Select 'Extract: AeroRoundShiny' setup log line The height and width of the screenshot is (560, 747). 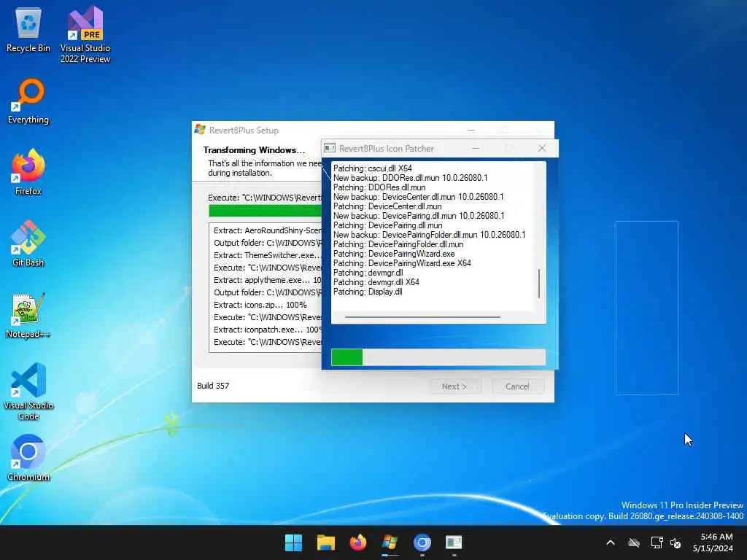click(267, 230)
